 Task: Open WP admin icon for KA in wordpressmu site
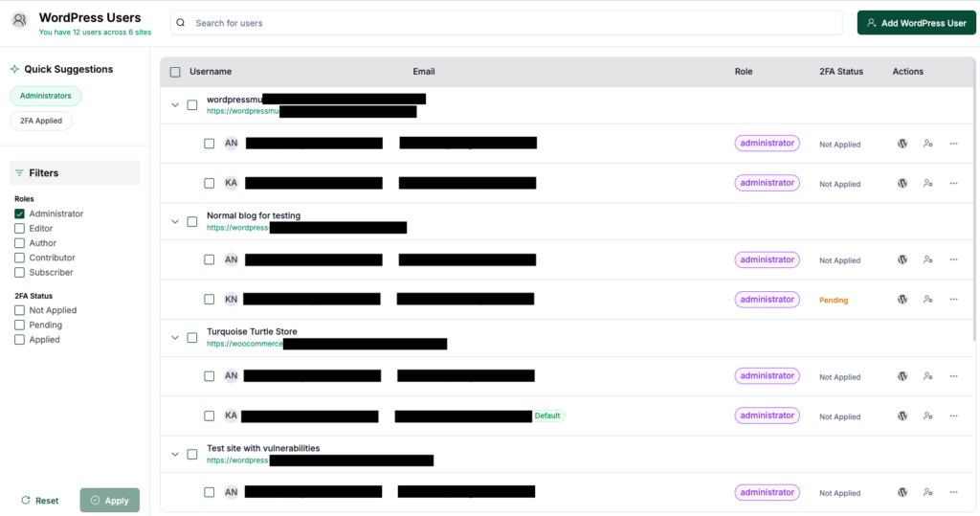click(x=902, y=183)
